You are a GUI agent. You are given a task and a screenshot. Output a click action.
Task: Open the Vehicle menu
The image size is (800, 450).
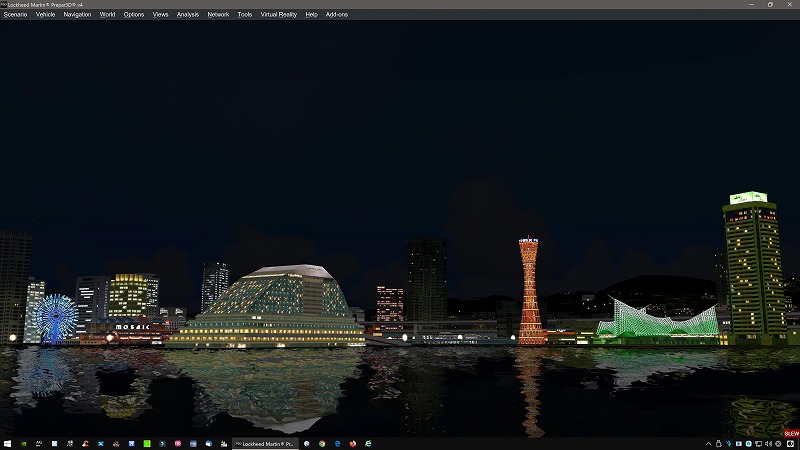[46, 14]
